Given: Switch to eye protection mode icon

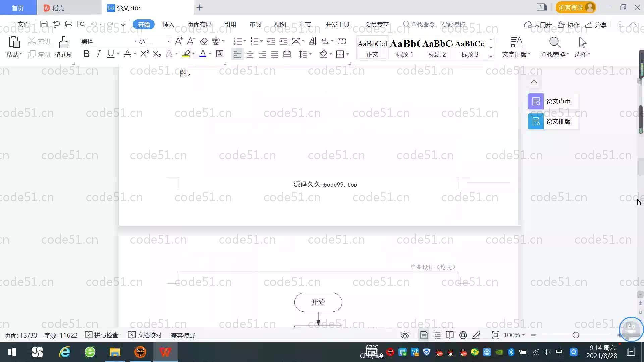Looking at the screenshot, I should point(405,335).
